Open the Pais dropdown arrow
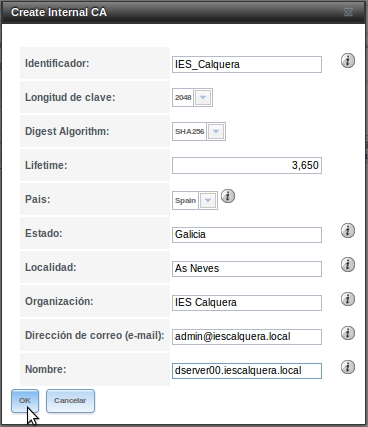368x427 pixels. coord(208,201)
